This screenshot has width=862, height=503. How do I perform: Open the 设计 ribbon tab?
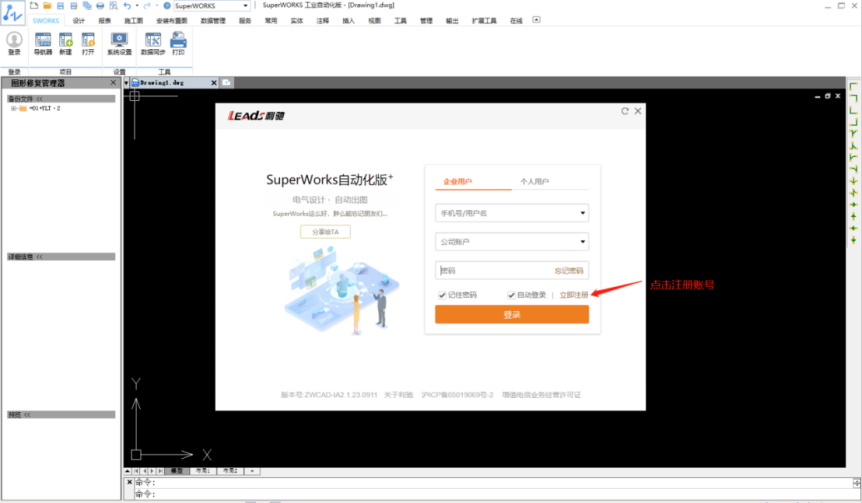(x=79, y=19)
